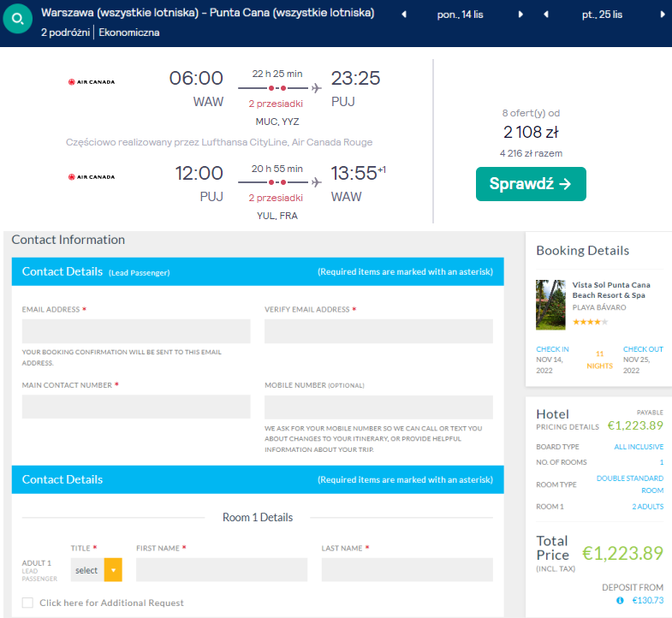Click the '2 ADULTS' room value
The image size is (672, 618).
647,507
